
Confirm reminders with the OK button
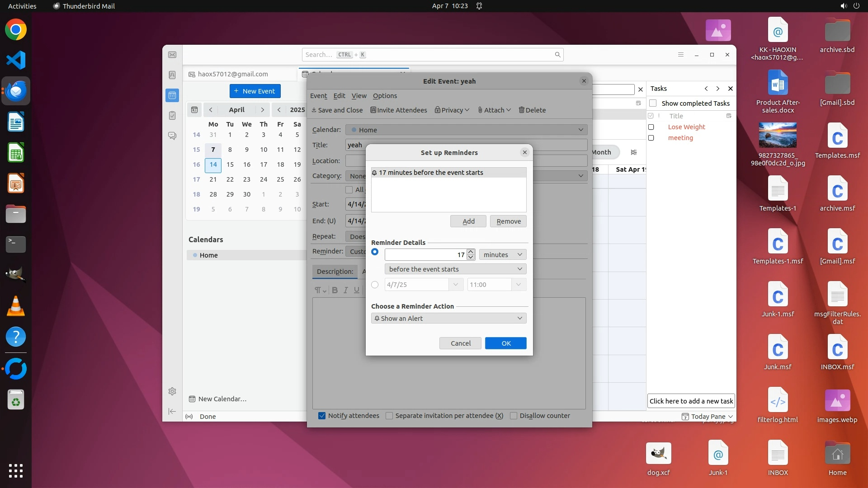click(505, 343)
